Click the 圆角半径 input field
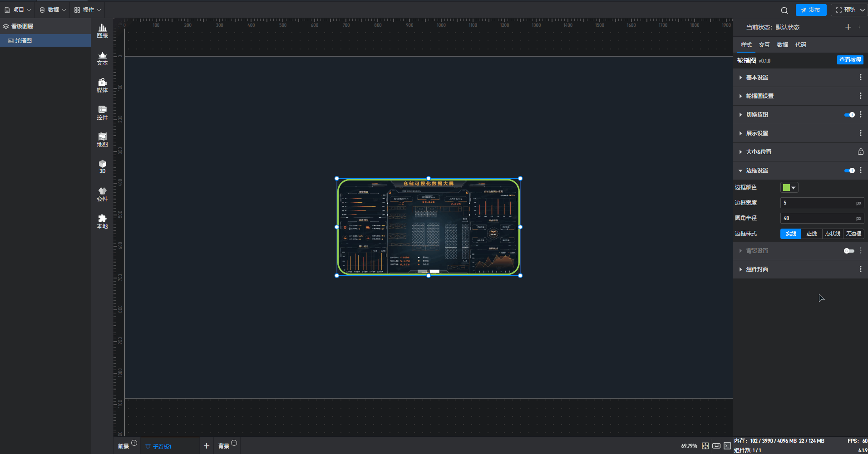 pos(817,218)
